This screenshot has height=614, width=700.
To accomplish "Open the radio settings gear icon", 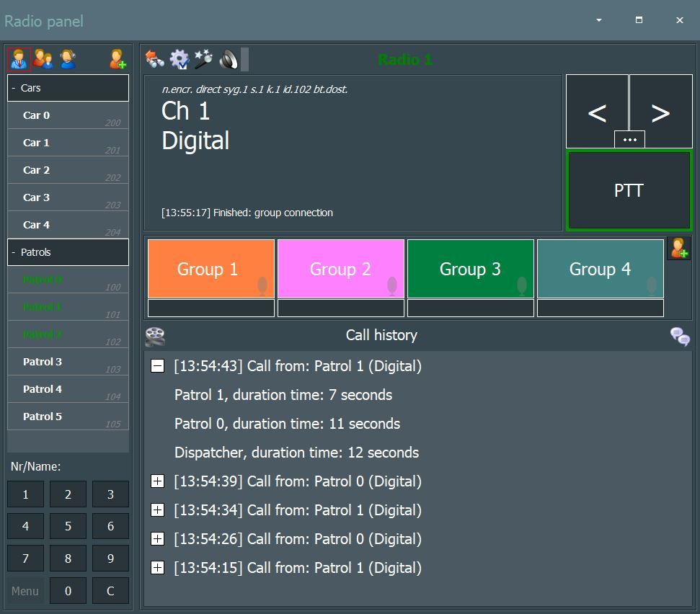I will pyautogui.click(x=179, y=59).
